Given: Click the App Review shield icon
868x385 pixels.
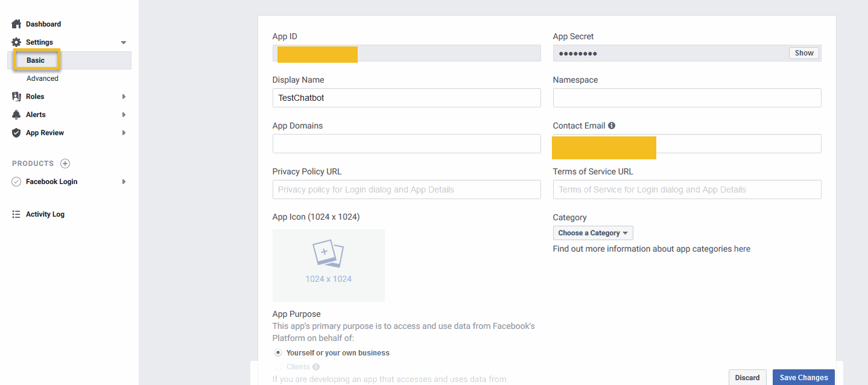Looking at the screenshot, I should (16, 133).
